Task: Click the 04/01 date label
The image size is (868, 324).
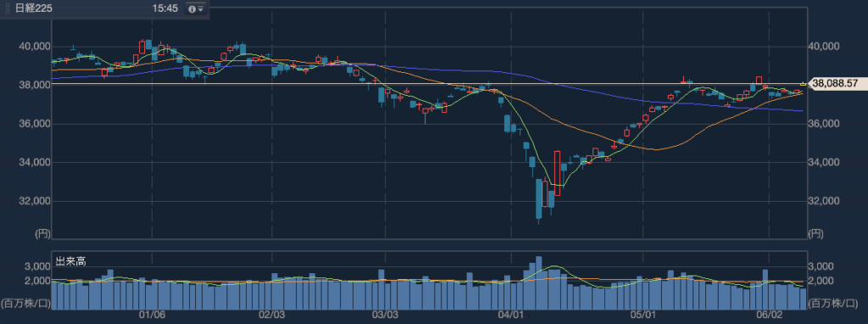Action: pos(511,315)
